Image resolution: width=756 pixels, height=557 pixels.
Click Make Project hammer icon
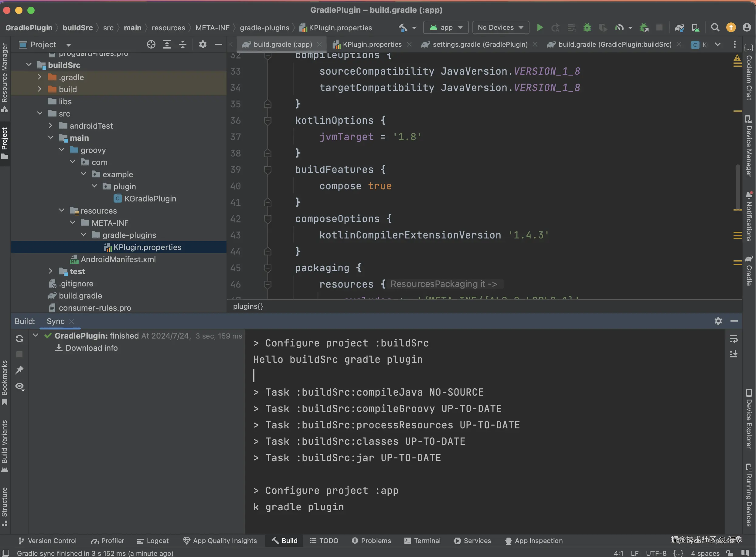403,27
